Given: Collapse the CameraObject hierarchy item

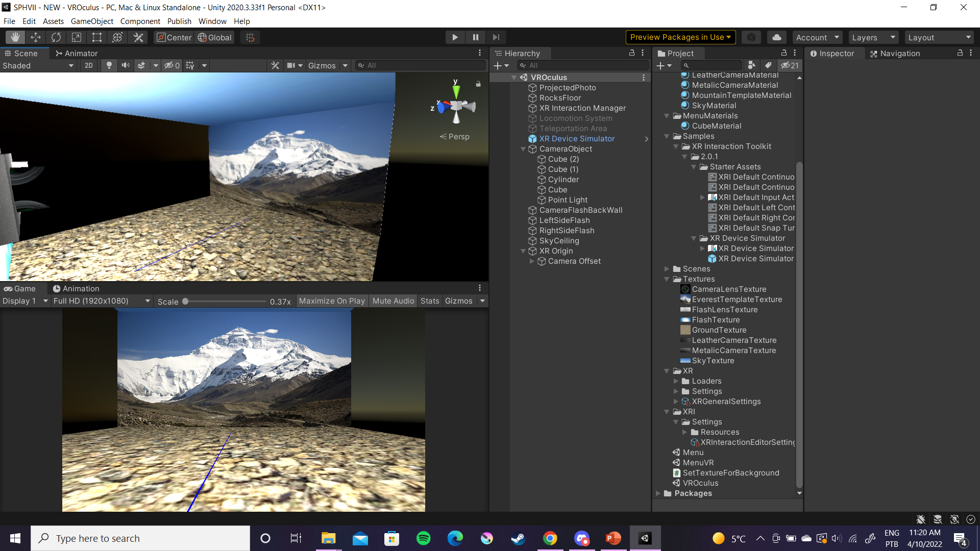Looking at the screenshot, I should (523, 149).
